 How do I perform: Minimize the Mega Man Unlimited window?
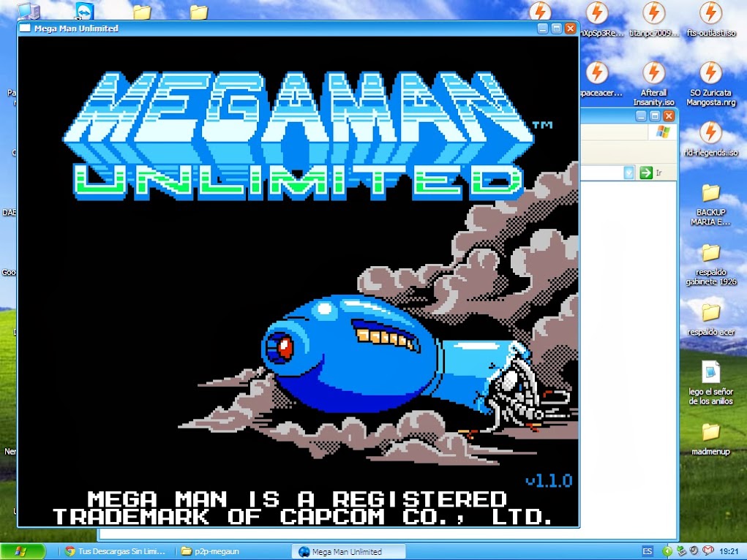tap(543, 29)
